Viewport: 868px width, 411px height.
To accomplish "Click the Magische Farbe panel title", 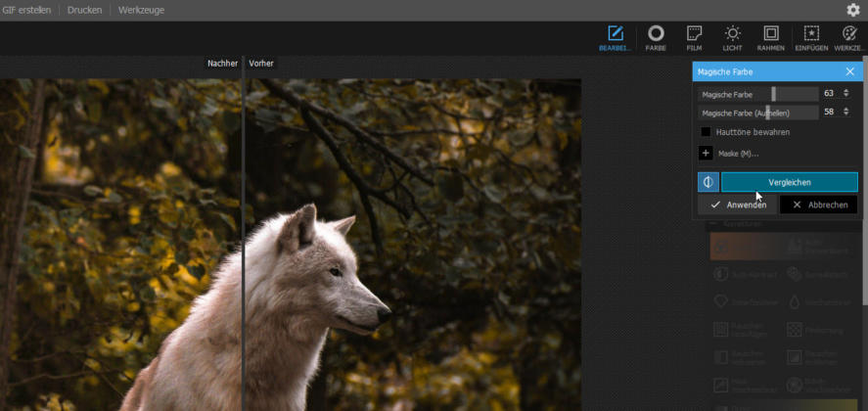I will [724, 72].
